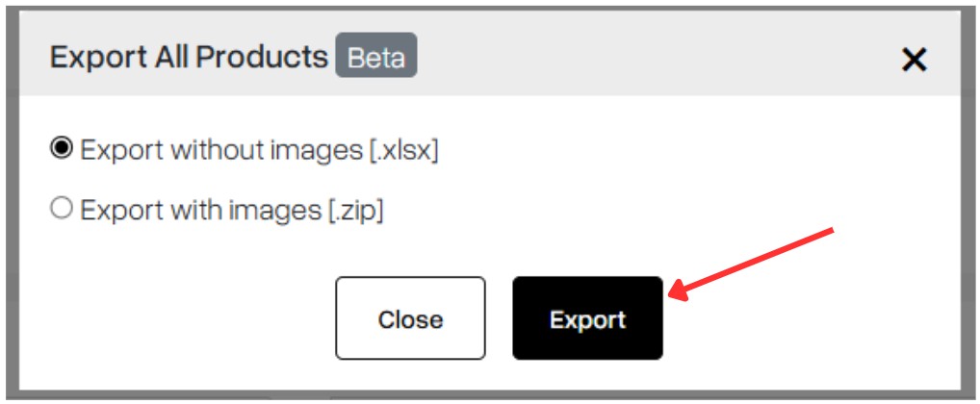Click the Export All Products title text
The width and height of the screenshot is (980, 404).
click(x=189, y=57)
